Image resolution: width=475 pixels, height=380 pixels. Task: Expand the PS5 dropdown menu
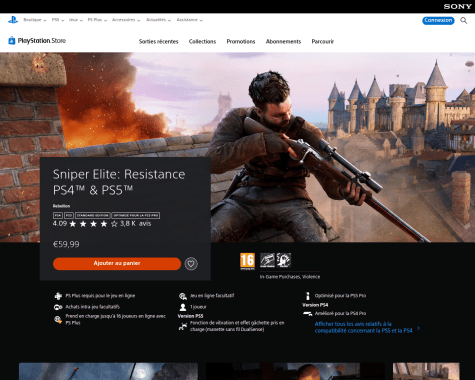point(58,20)
